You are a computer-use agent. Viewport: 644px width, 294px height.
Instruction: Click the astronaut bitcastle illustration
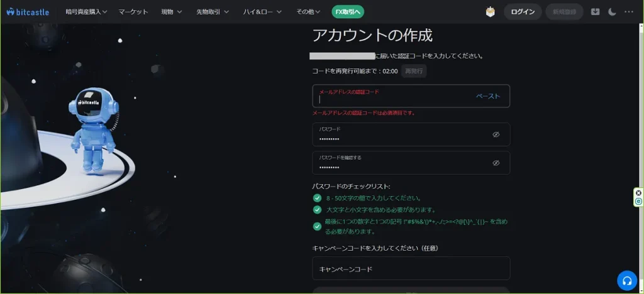(94, 130)
